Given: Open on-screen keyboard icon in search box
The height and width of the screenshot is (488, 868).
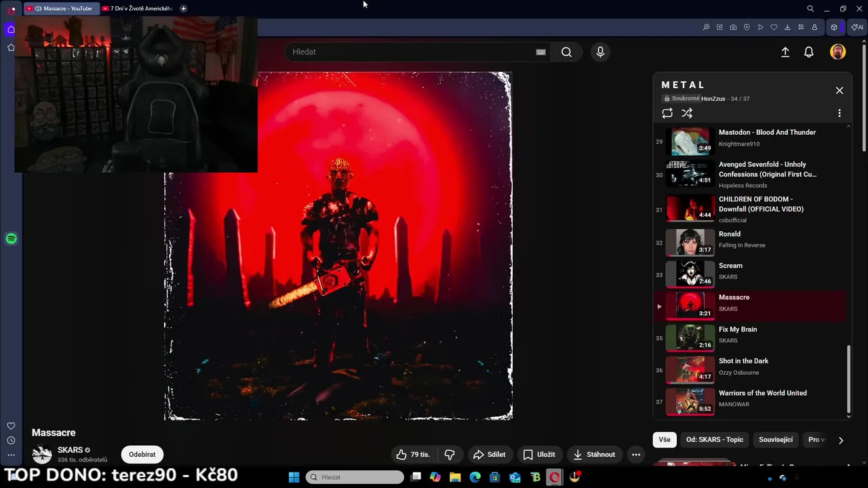Looking at the screenshot, I should coord(540,52).
